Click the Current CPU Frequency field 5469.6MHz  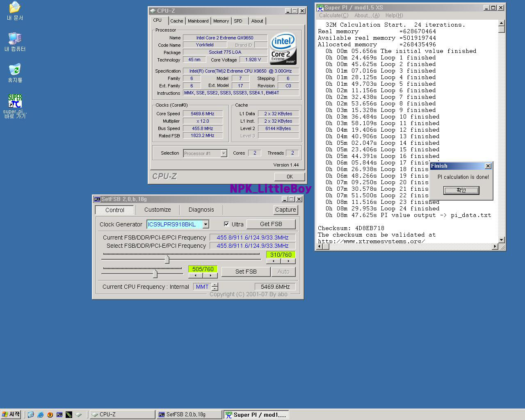click(x=275, y=287)
